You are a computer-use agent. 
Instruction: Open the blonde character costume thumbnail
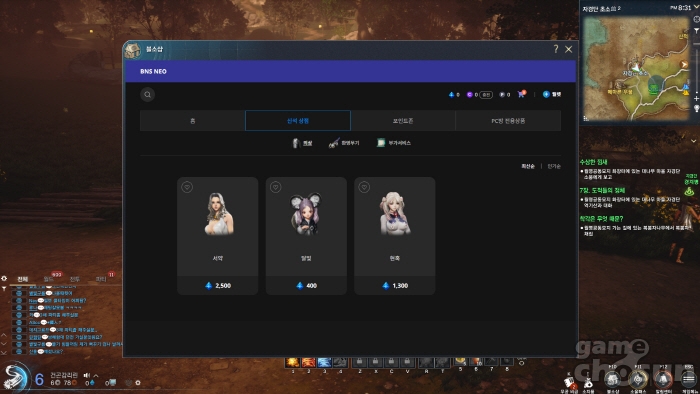click(395, 214)
